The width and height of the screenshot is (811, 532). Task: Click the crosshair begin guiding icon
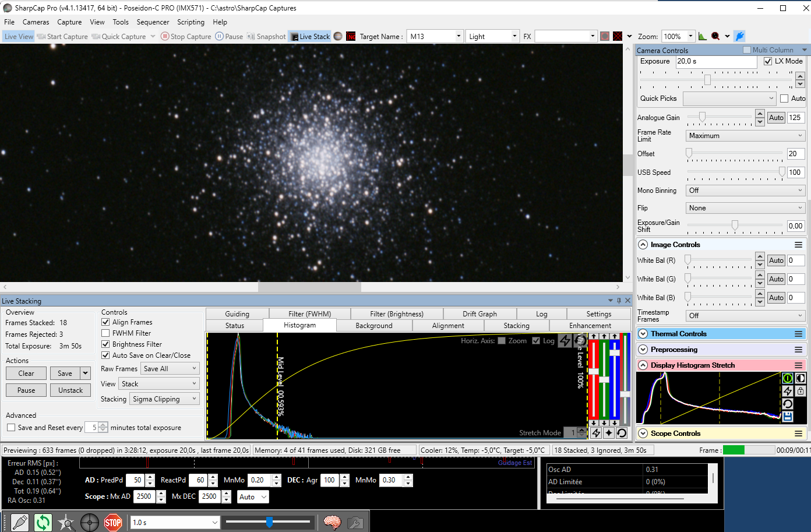pyautogui.click(x=89, y=522)
